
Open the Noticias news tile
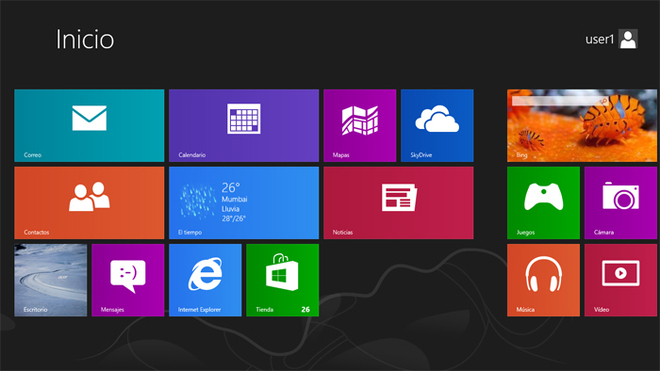(399, 203)
